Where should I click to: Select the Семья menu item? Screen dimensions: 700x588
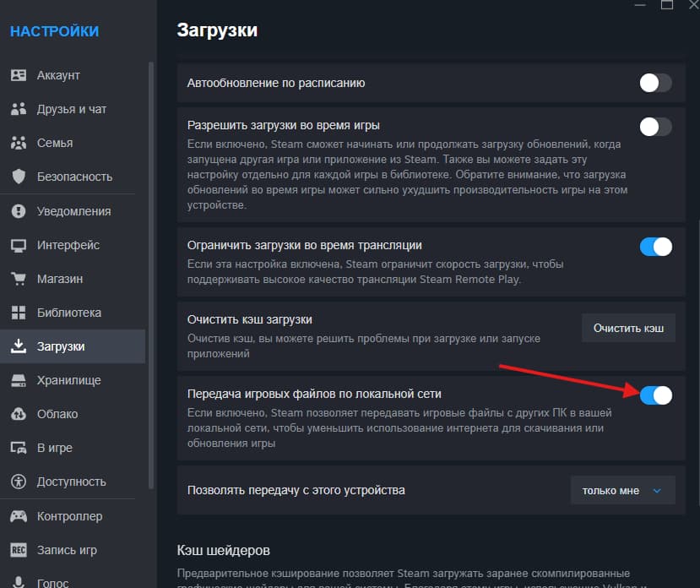coord(73,143)
